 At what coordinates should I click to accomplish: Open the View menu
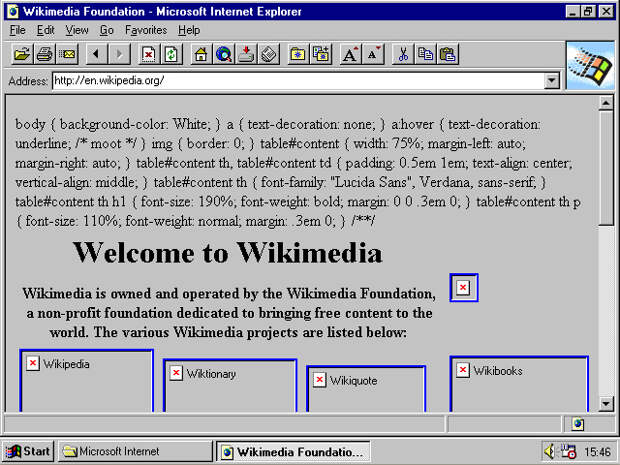click(x=77, y=30)
